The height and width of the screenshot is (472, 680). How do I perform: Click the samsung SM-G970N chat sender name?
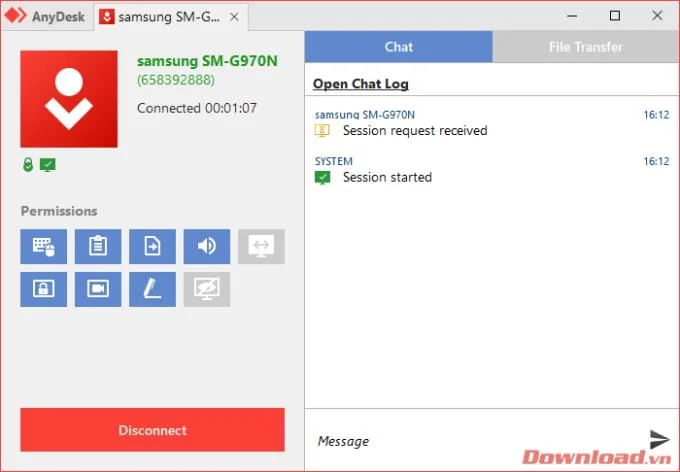pos(365,115)
